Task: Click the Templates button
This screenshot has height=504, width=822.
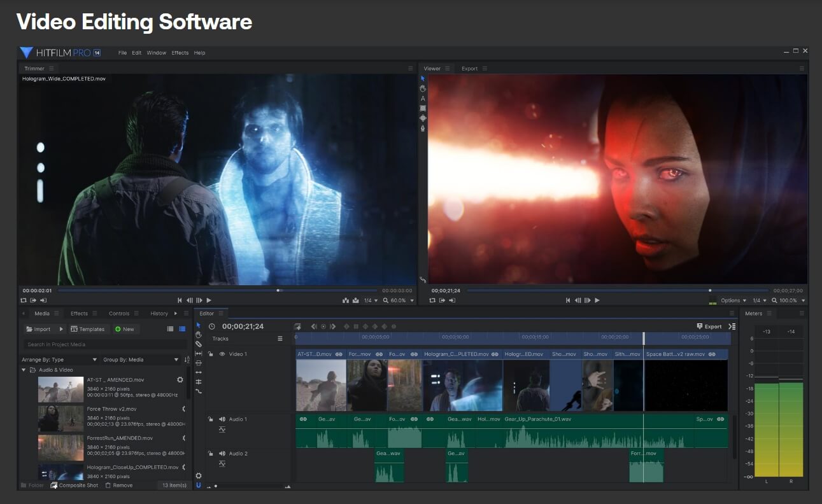Action: pos(88,329)
